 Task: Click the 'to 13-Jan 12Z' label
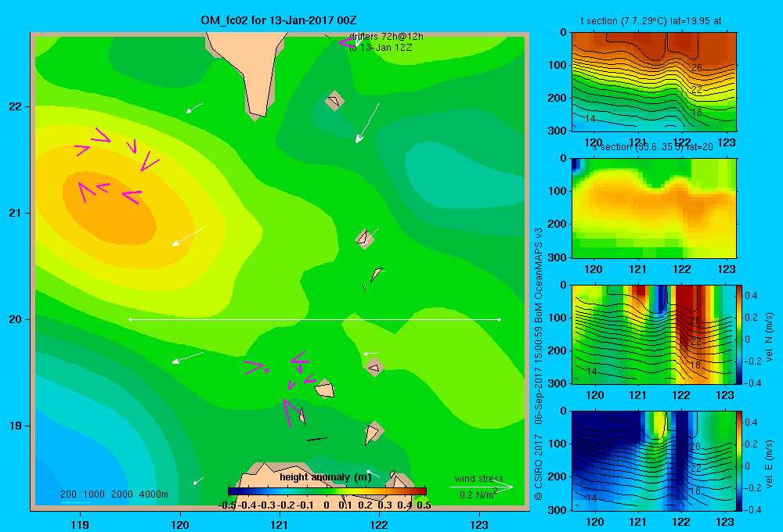coord(381,48)
